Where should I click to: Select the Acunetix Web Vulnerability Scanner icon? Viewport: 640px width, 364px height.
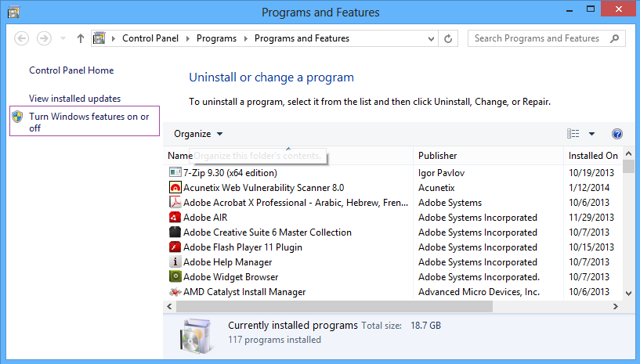[175, 188]
